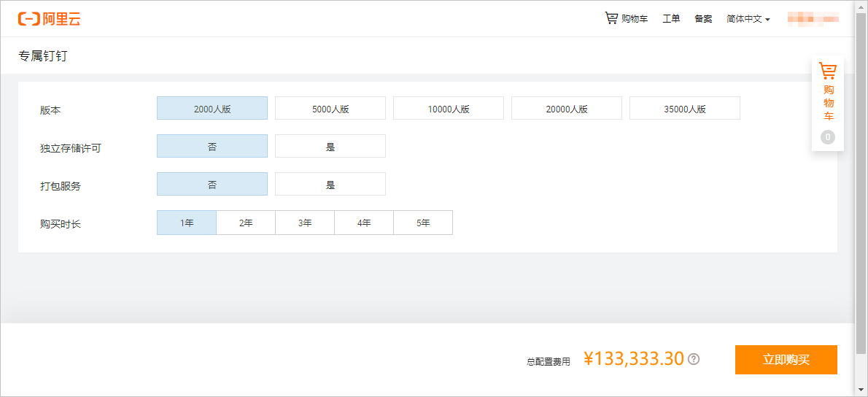Screen dimensions: 868x397
Task: Set 独立存储许可 to 否
Action: point(212,146)
